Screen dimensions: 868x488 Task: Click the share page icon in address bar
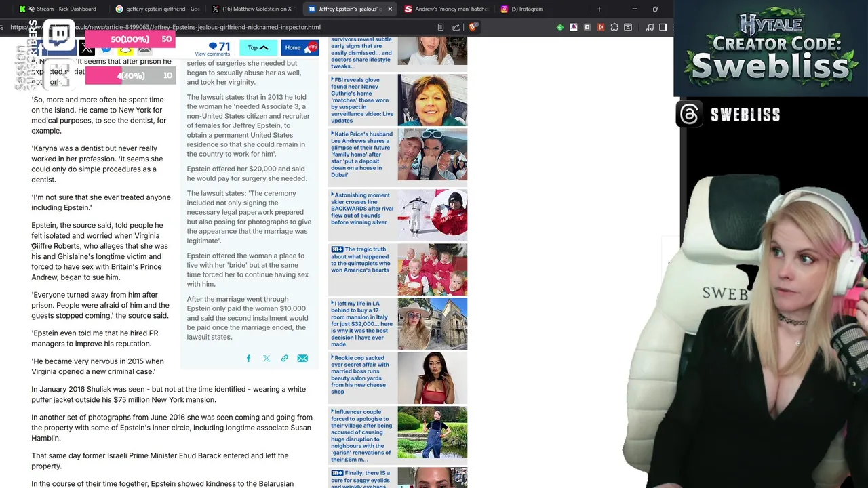[456, 27]
